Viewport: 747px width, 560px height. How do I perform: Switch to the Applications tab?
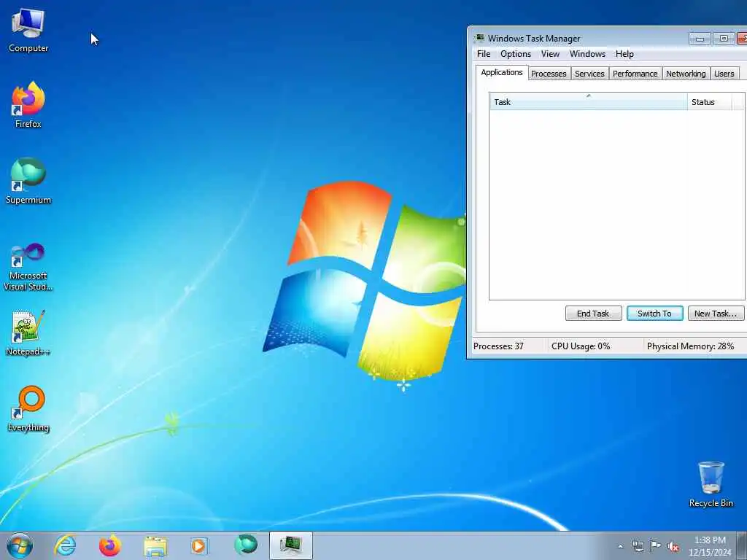(502, 72)
